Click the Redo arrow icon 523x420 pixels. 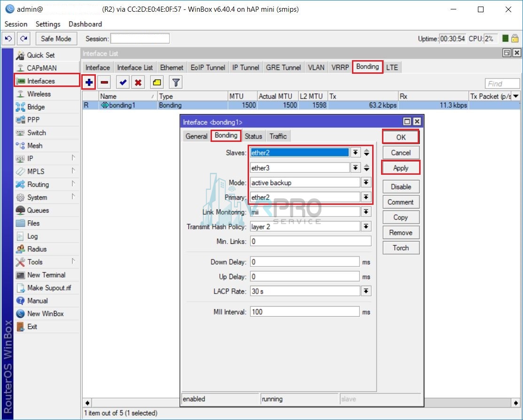click(23, 39)
